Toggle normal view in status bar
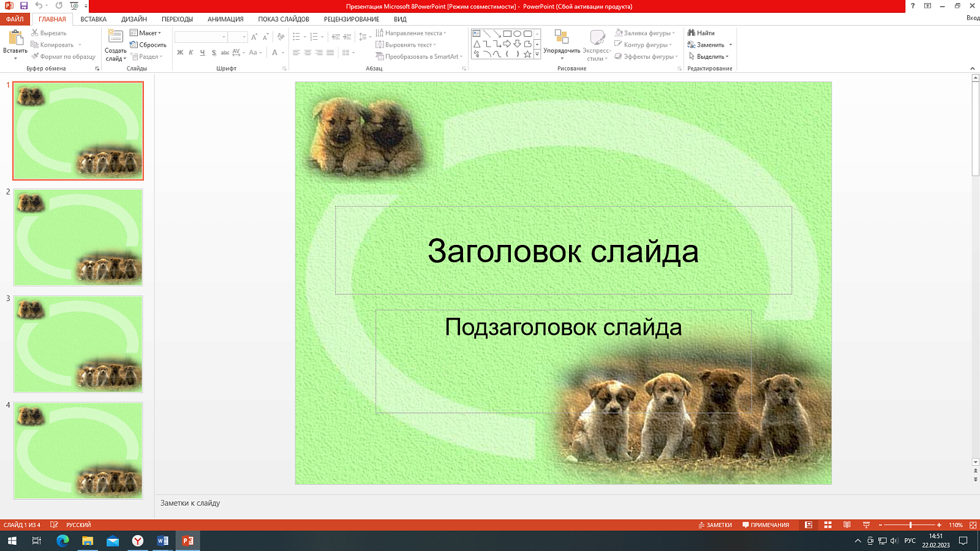This screenshot has height=551, width=980. point(809,525)
